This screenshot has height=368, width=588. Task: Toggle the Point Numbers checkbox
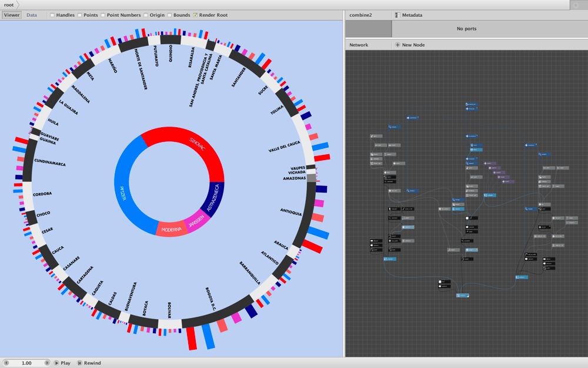point(103,15)
